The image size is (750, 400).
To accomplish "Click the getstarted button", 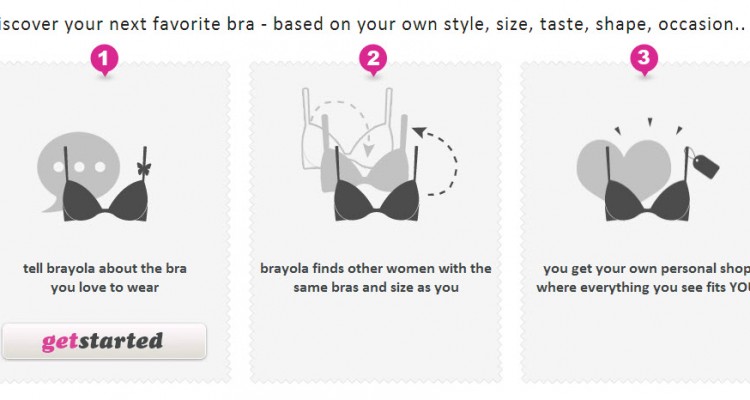I will tap(103, 341).
